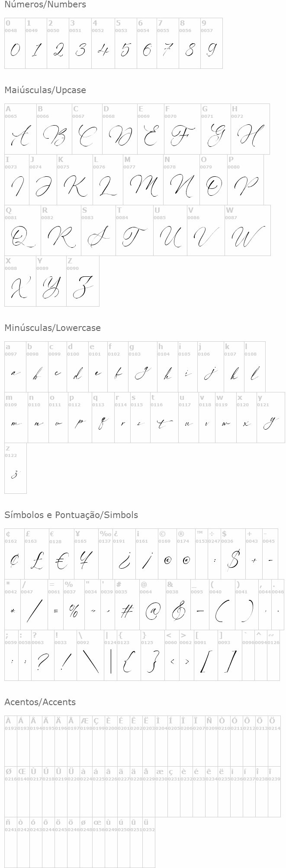This screenshot has height=868, width=286.
Task: Open the uppercase Q glyph cell
Action: tap(22, 237)
